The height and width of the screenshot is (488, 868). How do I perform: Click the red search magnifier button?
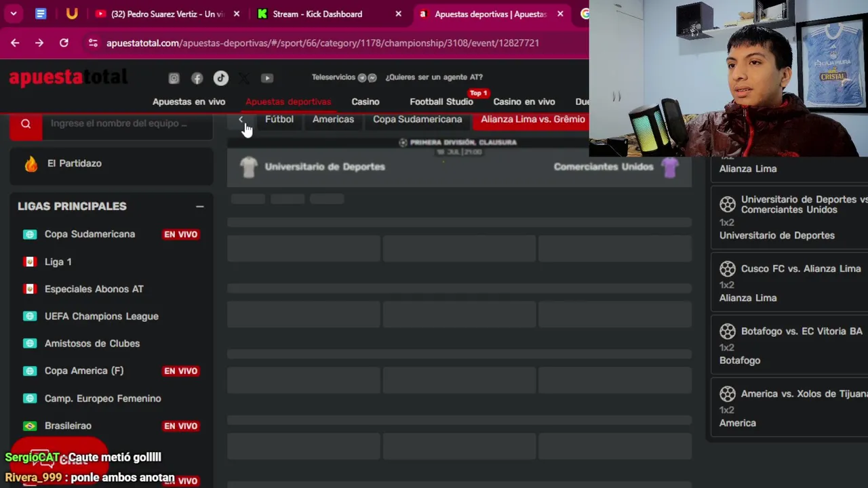(26, 123)
